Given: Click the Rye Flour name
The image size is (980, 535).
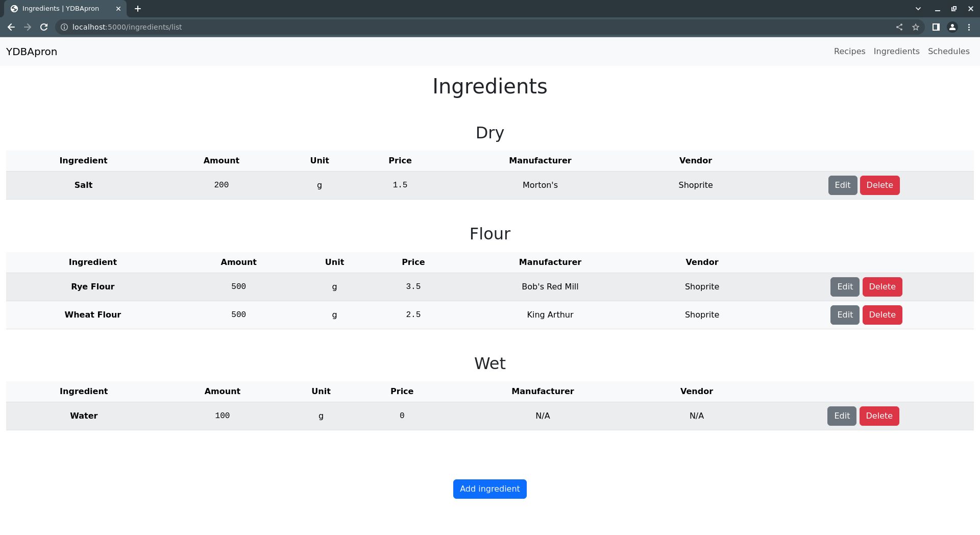Looking at the screenshot, I should point(92,287).
